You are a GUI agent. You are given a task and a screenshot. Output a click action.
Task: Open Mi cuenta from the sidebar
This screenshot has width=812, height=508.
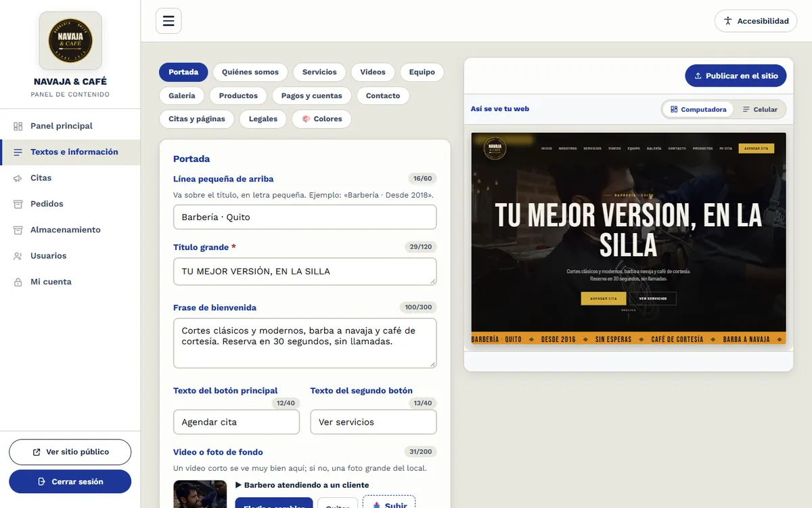click(x=70, y=282)
